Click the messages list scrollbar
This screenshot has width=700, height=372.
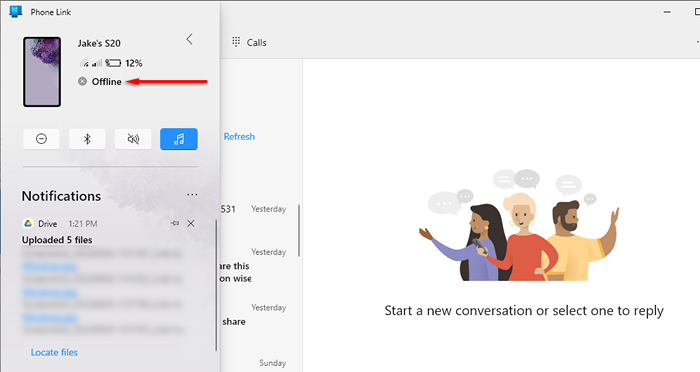(x=299, y=230)
